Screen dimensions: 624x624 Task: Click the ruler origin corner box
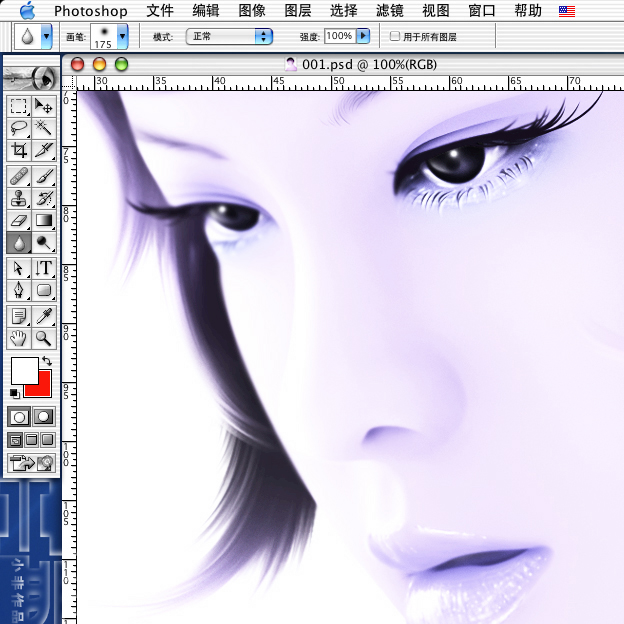click(x=69, y=82)
